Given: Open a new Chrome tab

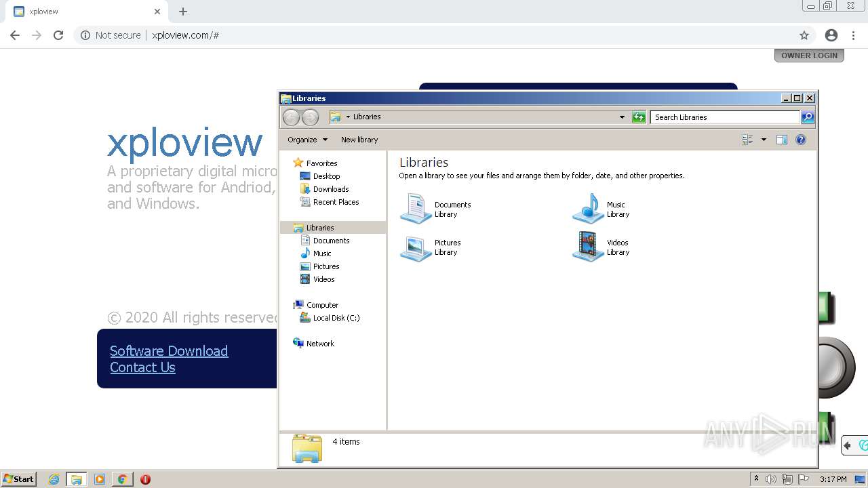Looking at the screenshot, I should coord(183,12).
